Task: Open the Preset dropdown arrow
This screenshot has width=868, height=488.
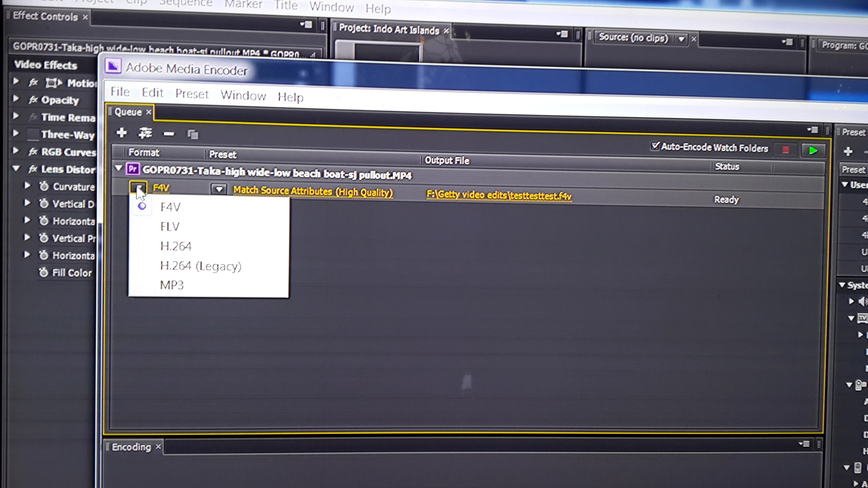Action: pyautogui.click(x=219, y=189)
